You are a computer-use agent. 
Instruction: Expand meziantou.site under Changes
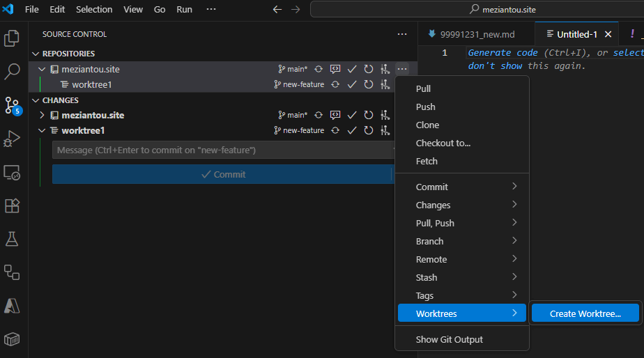point(42,115)
